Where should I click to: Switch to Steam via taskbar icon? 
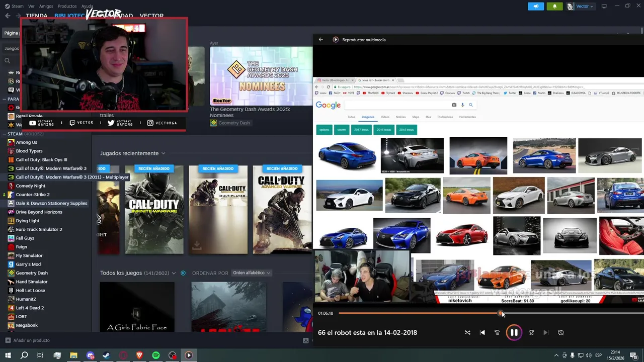click(x=107, y=355)
